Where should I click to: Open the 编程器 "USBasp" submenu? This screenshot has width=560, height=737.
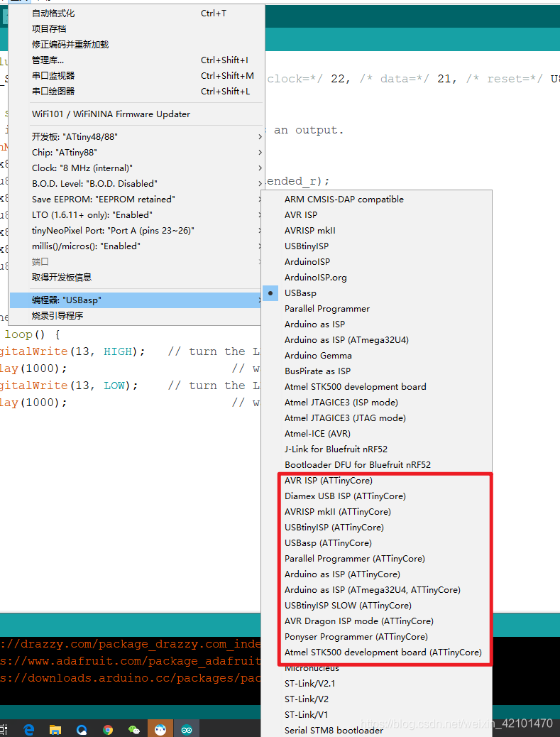tap(136, 300)
